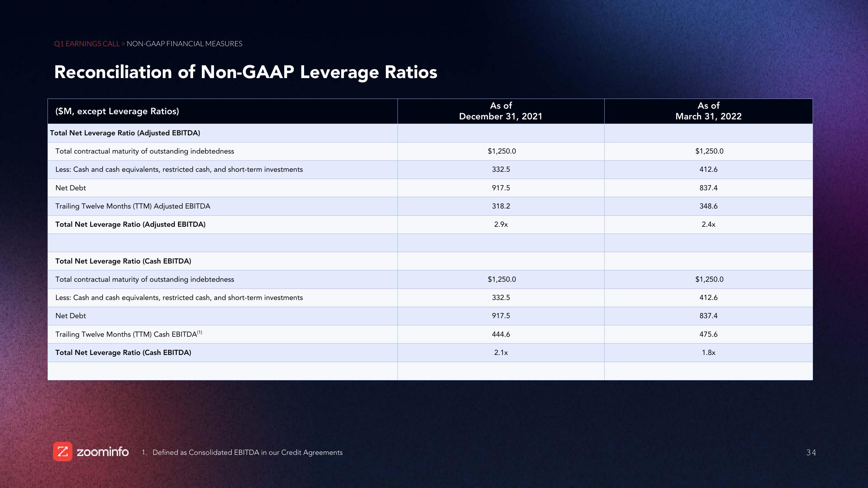Click the page number 34

pyautogui.click(x=811, y=453)
